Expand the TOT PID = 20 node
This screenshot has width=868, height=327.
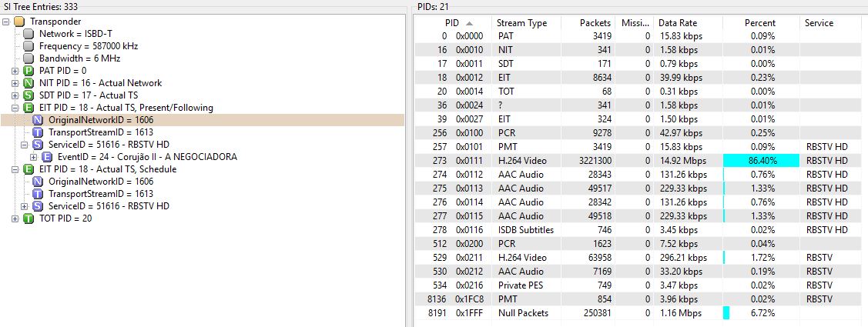15,219
